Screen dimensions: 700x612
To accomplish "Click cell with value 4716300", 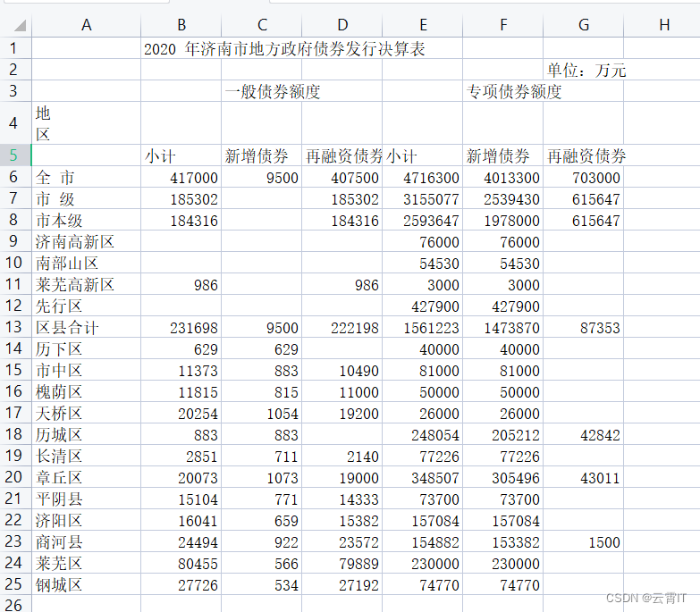I will [x=422, y=177].
